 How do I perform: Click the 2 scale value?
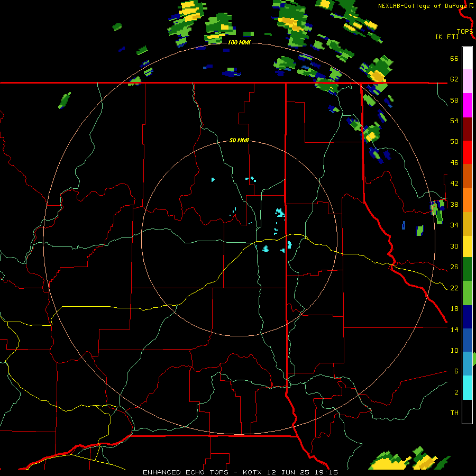[x=456, y=392]
